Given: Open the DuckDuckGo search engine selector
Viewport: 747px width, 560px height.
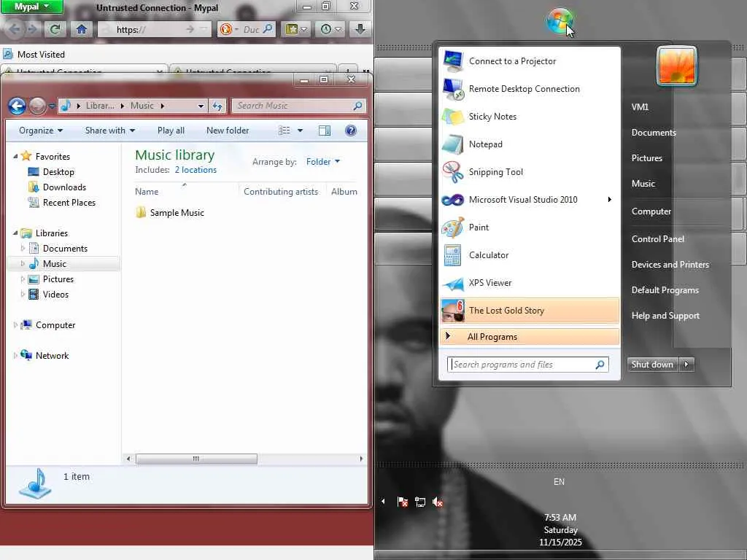Looking at the screenshot, I should 228,29.
